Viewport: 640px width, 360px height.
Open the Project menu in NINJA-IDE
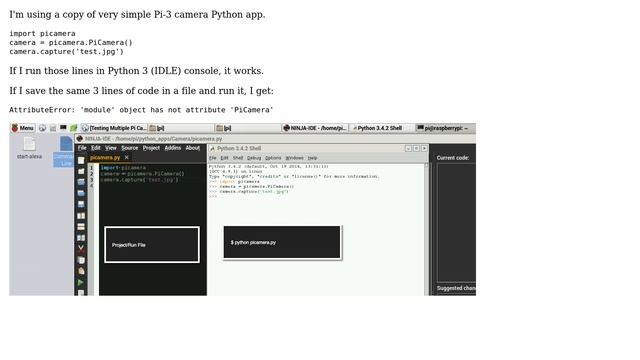151,148
